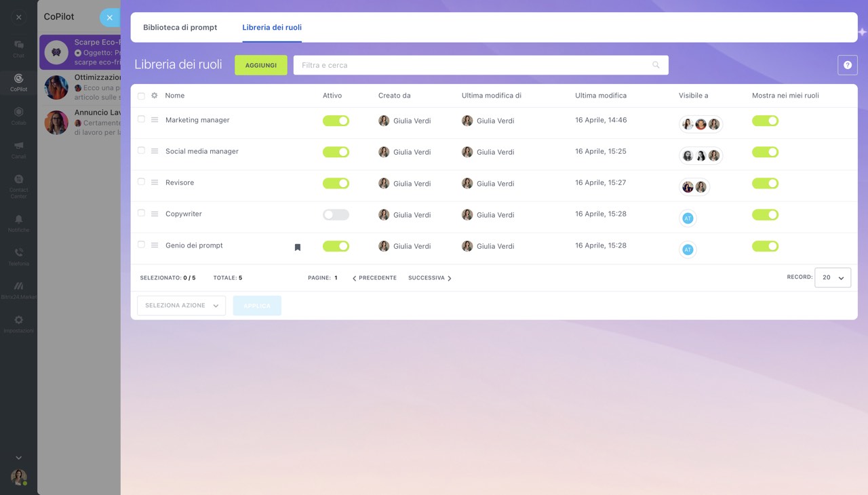This screenshot has height=495, width=868.
Task: Open the Seleziona azione dropdown
Action: (181, 306)
